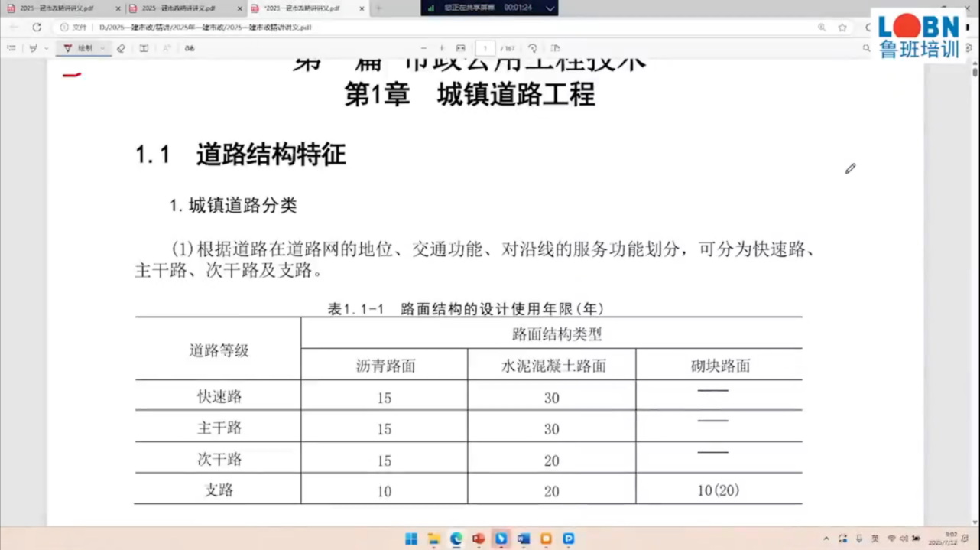
Task: Click the 次干路 row label
Action: 219,459
